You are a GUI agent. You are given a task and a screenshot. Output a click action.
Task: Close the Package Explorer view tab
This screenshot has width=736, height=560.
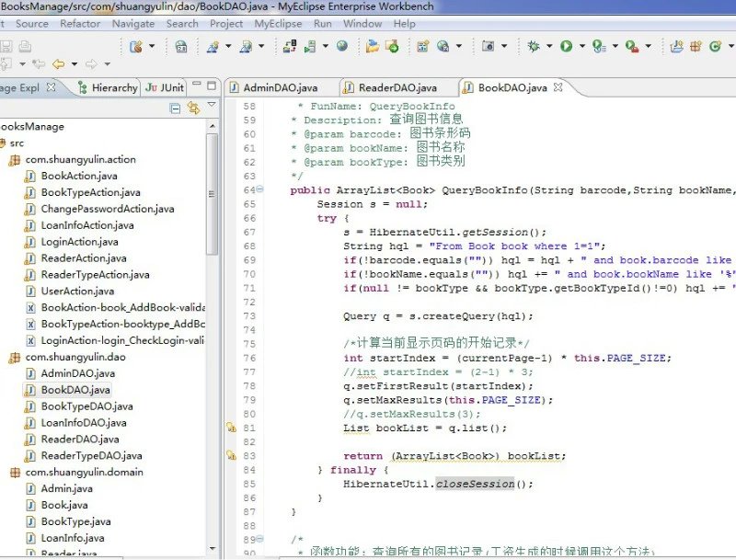pos(52,87)
